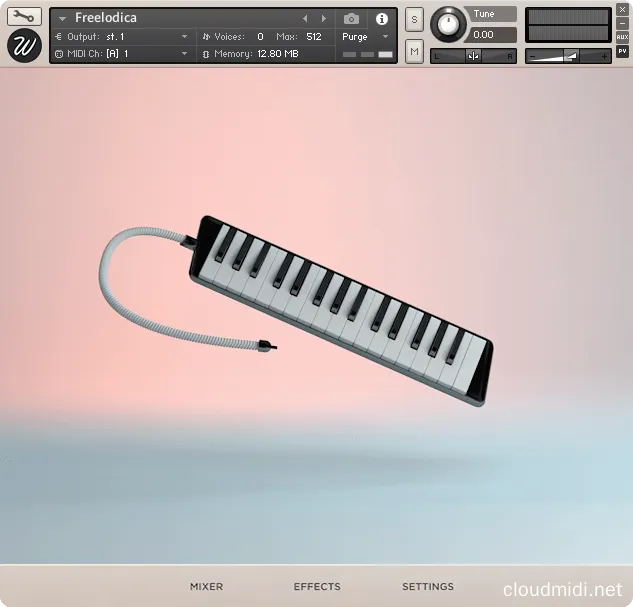This screenshot has width=633, height=607.
Task: Click the Tune knob
Action: (448, 23)
